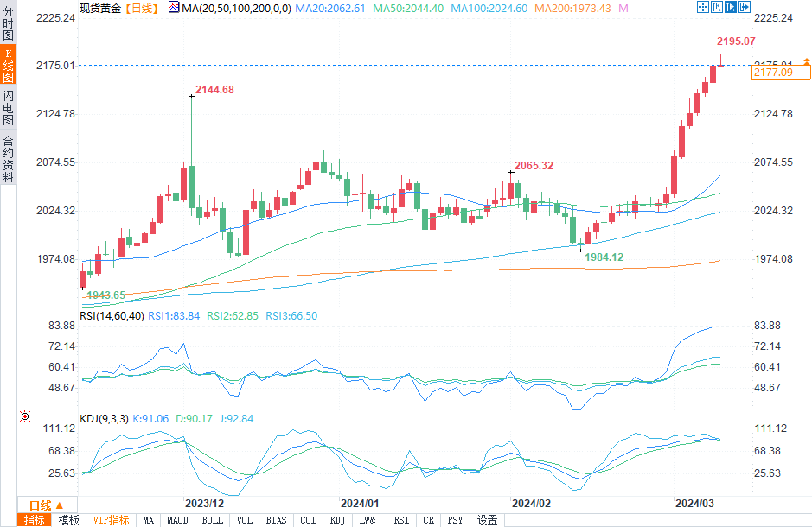Toggle the highlighted chart axis-mode icon
The image size is (812, 527).
(730, 7)
